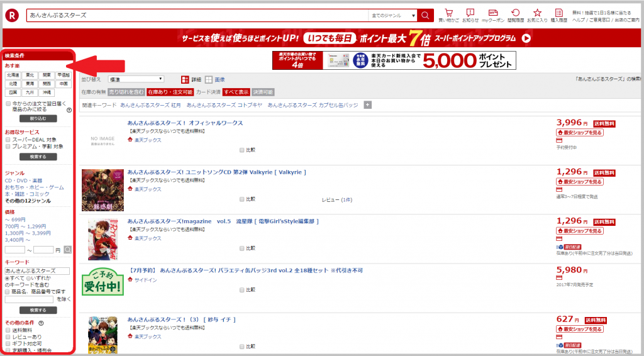The height and width of the screenshot is (356, 644).
Task: Check the 送料無料 filter checkbox
Action: tap(8, 330)
